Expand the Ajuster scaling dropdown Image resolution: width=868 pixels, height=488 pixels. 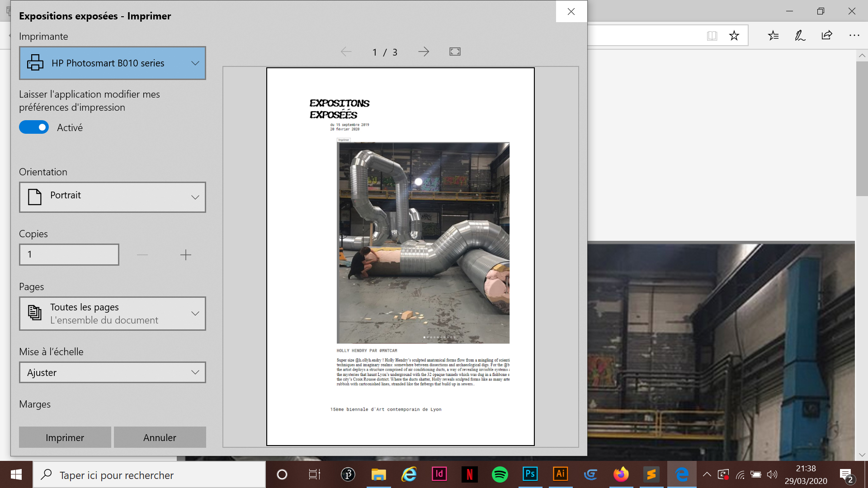coord(113,372)
